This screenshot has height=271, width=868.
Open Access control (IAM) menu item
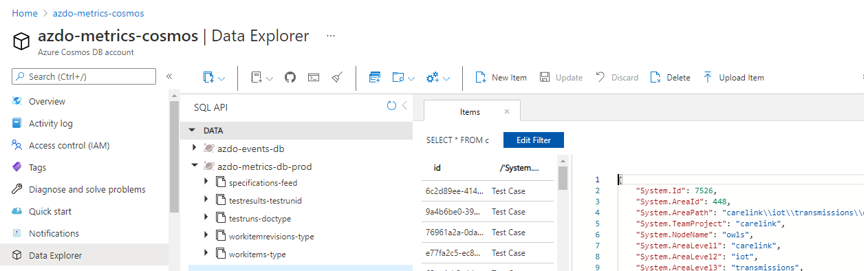69,145
